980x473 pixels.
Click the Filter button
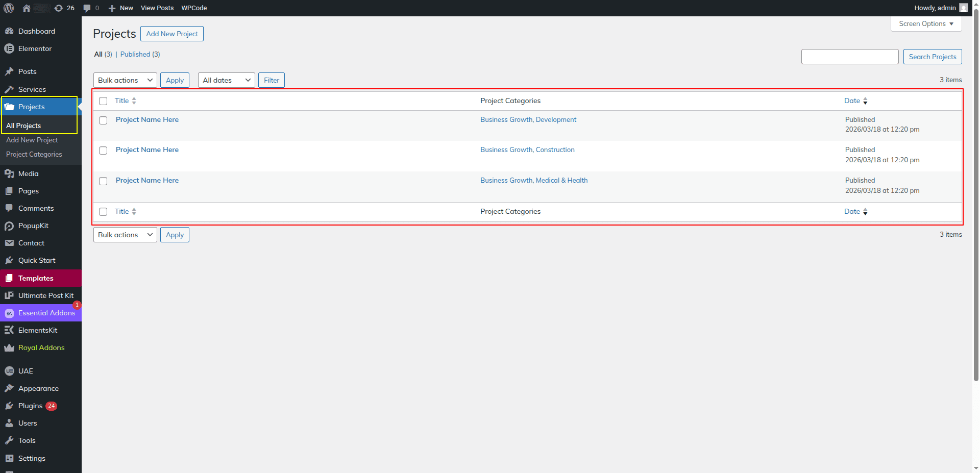tap(272, 80)
